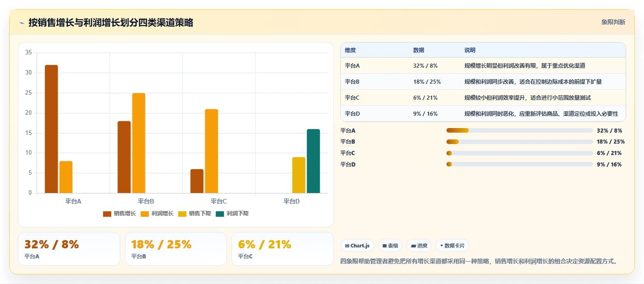Click the 进度 chip
644x284 pixels.
[419, 246]
